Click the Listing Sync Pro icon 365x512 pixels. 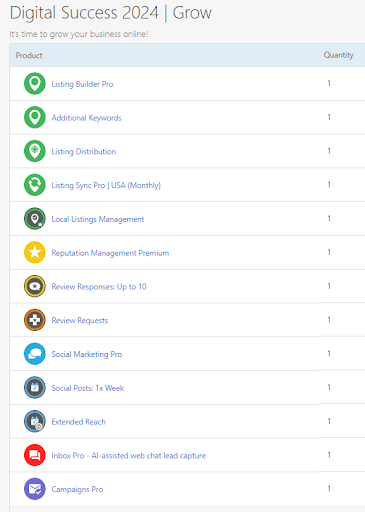click(x=35, y=185)
